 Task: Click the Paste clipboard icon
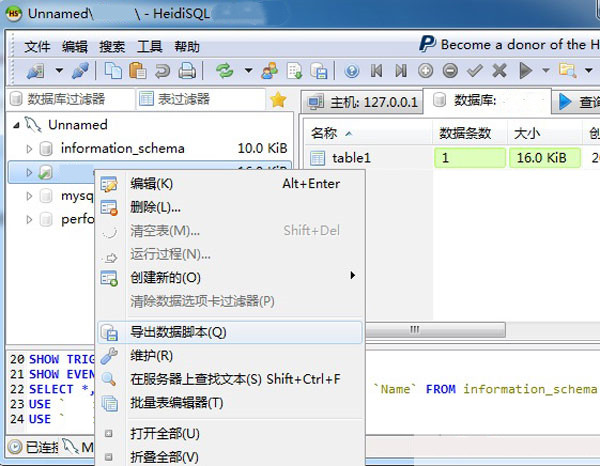click(138, 71)
